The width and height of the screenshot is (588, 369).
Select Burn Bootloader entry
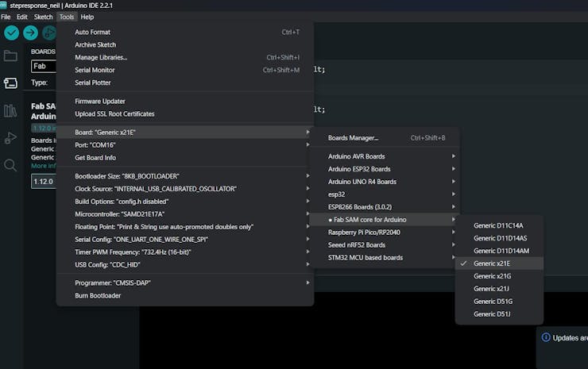(185, 295)
